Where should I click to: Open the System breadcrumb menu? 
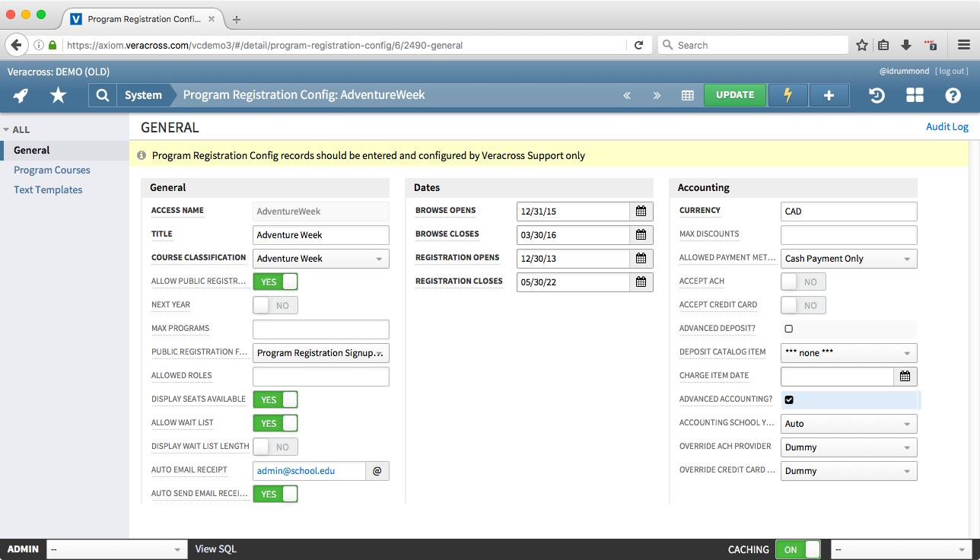(x=144, y=95)
